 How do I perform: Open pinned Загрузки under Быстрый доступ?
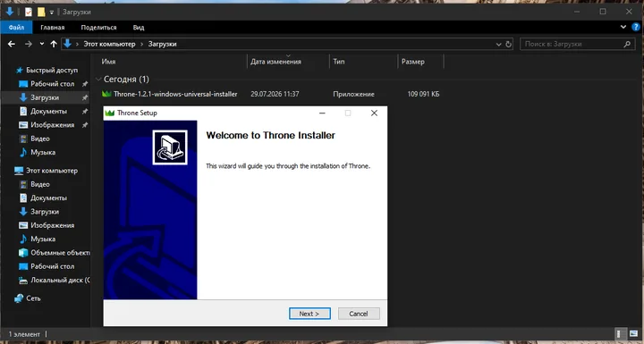(x=45, y=97)
